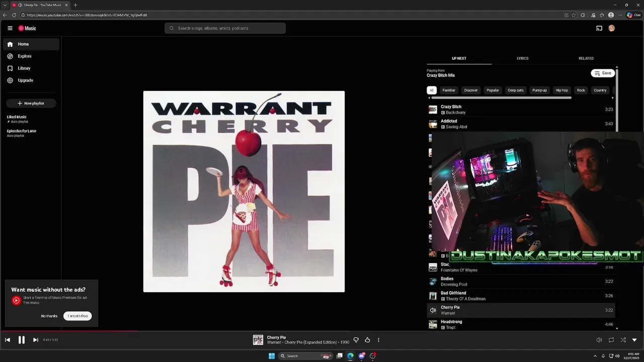
Task: Play Bodies by Drowning Pool from queue
Action: [x=521, y=282]
